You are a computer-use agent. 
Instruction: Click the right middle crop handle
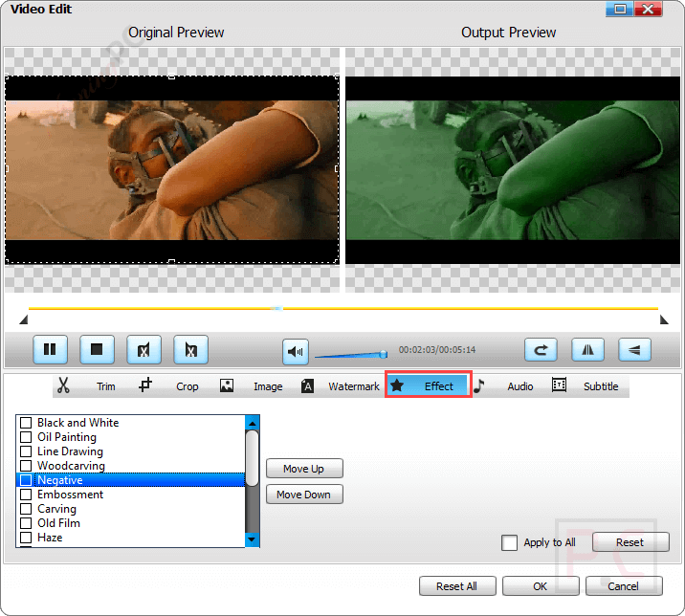tap(338, 168)
